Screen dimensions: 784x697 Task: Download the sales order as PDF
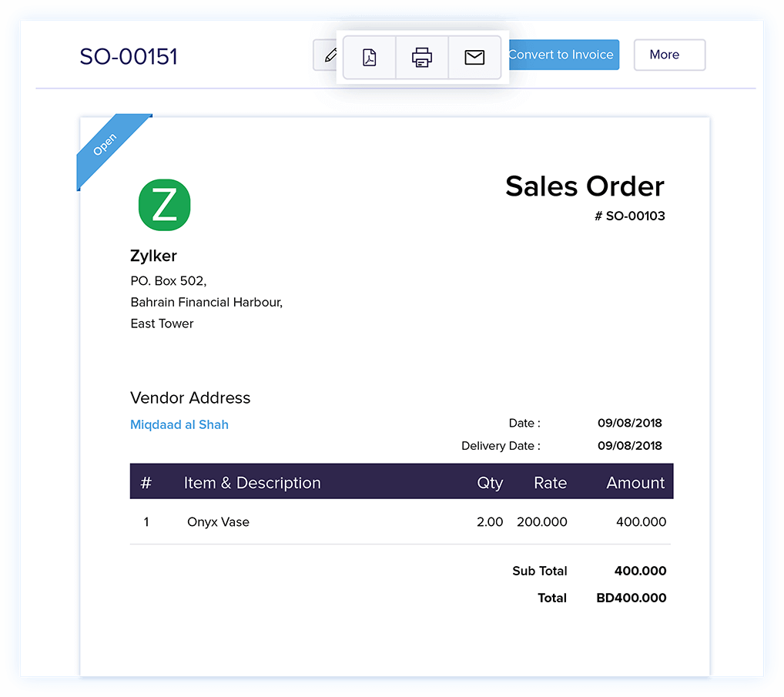coord(370,57)
